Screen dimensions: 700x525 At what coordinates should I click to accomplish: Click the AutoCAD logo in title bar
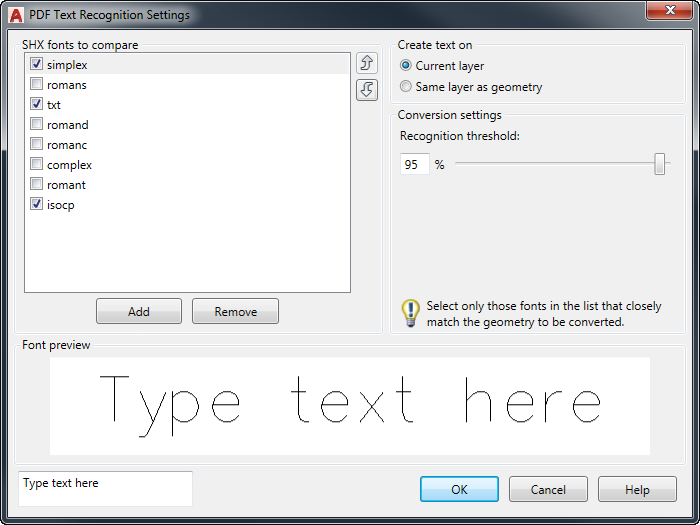click(16, 15)
